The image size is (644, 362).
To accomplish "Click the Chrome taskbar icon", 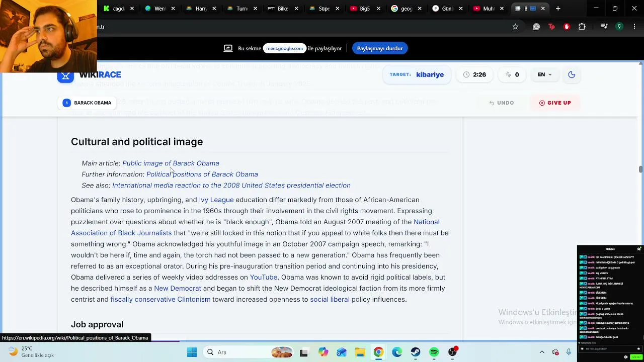I will (x=378, y=352).
